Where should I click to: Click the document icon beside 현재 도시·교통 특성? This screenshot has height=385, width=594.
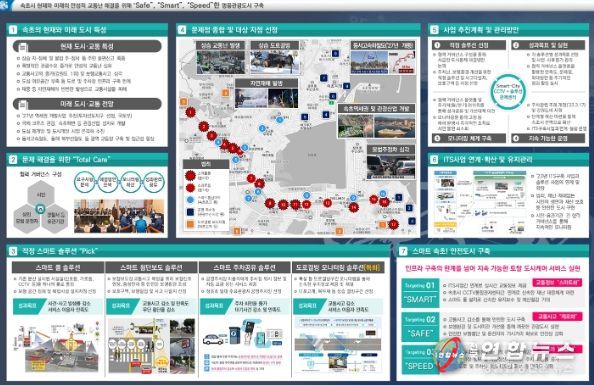[x=23, y=47]
